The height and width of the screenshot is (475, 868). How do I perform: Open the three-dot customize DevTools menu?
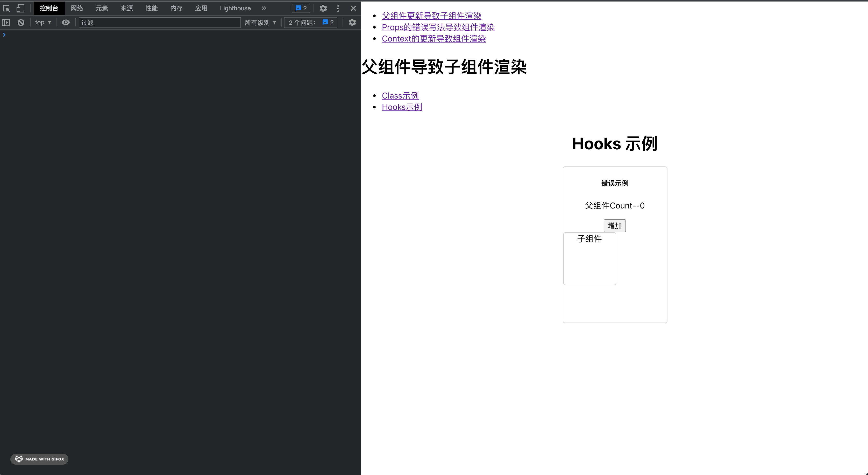pyautogui.click(x=338, y=9)
